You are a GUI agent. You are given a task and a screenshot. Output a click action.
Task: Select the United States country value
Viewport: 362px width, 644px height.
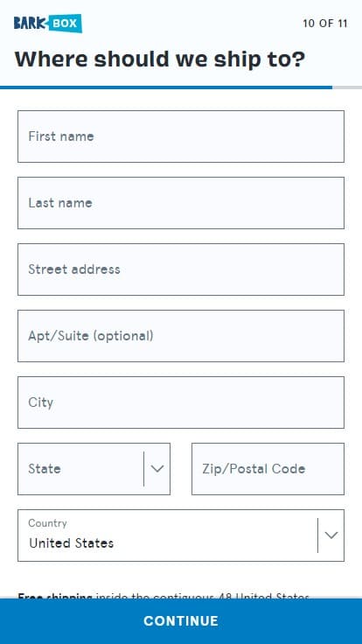[72, 543]
